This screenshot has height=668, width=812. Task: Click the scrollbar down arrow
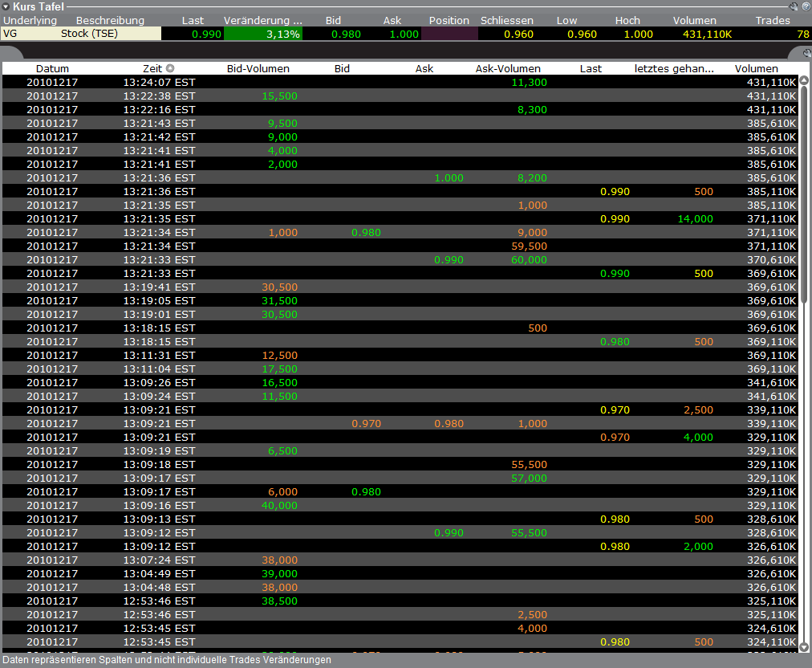tap(805, 646)
